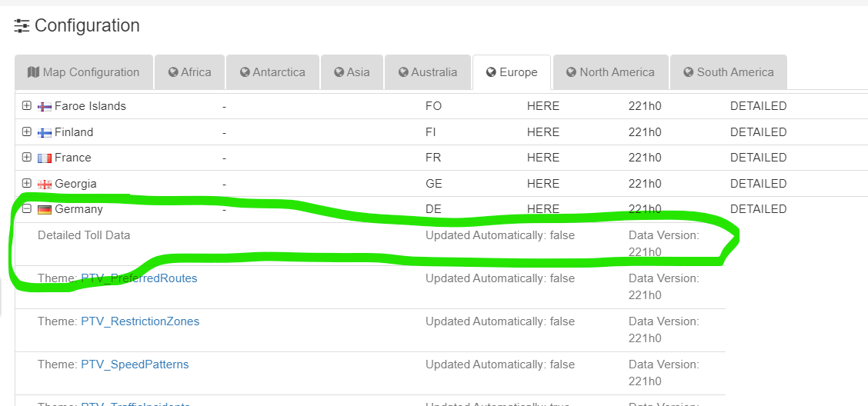Click the Faroe Islands flag icon
The height and width of the screenshot is (406, 868).
pos(45,107)
